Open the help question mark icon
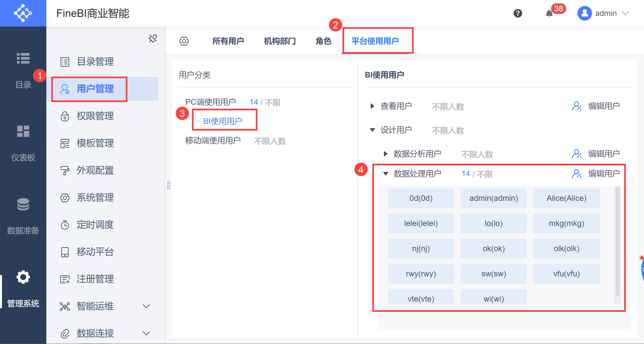Screen dimensions: 644x344 coord(518,13)
